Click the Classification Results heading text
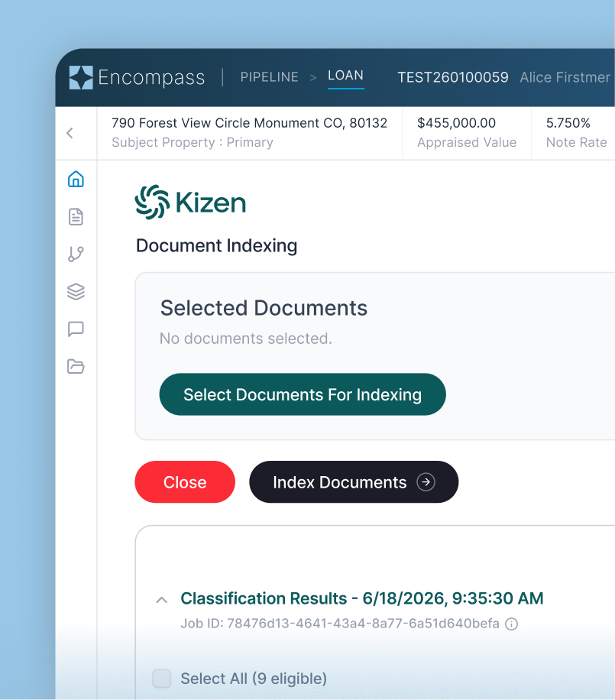 tap(362, 598)
